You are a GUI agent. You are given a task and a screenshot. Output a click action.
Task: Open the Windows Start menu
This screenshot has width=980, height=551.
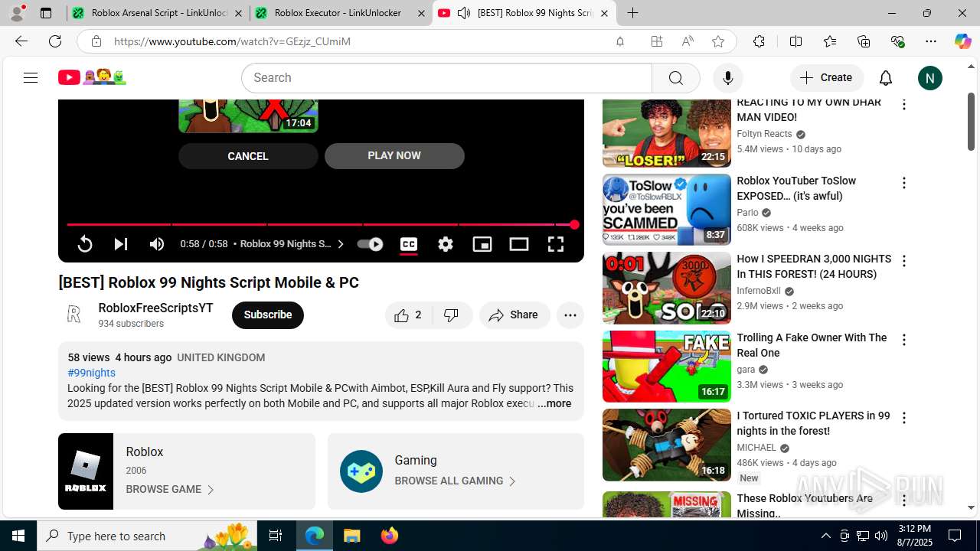[18, 536]
